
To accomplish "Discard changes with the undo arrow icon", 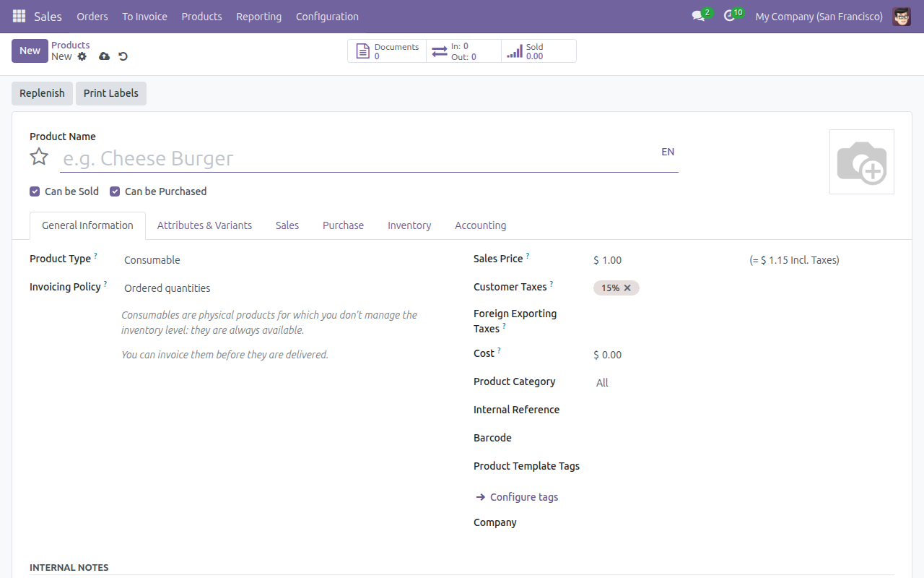I will point(123,56).
